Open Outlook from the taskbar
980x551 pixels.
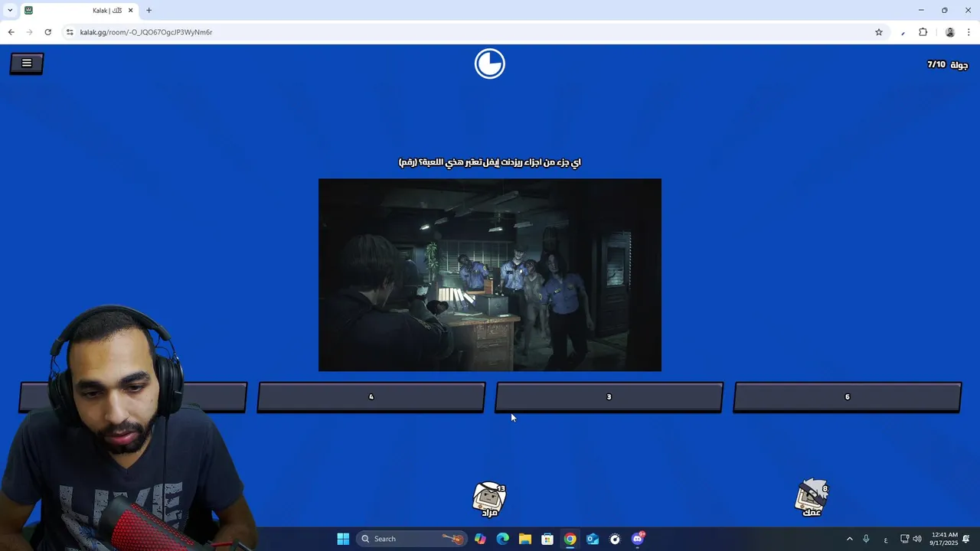coord(593,539)
